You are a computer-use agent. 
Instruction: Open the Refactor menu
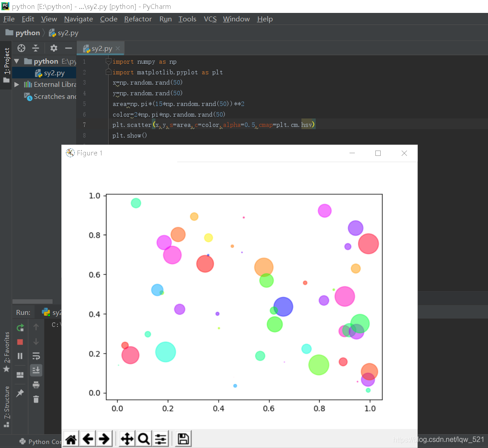tap(138, 19)
